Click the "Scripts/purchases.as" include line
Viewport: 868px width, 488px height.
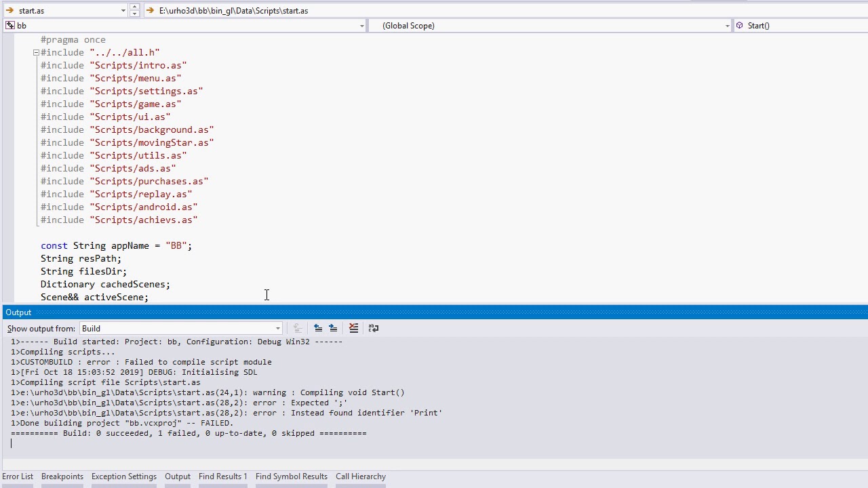tap(125, 182)
